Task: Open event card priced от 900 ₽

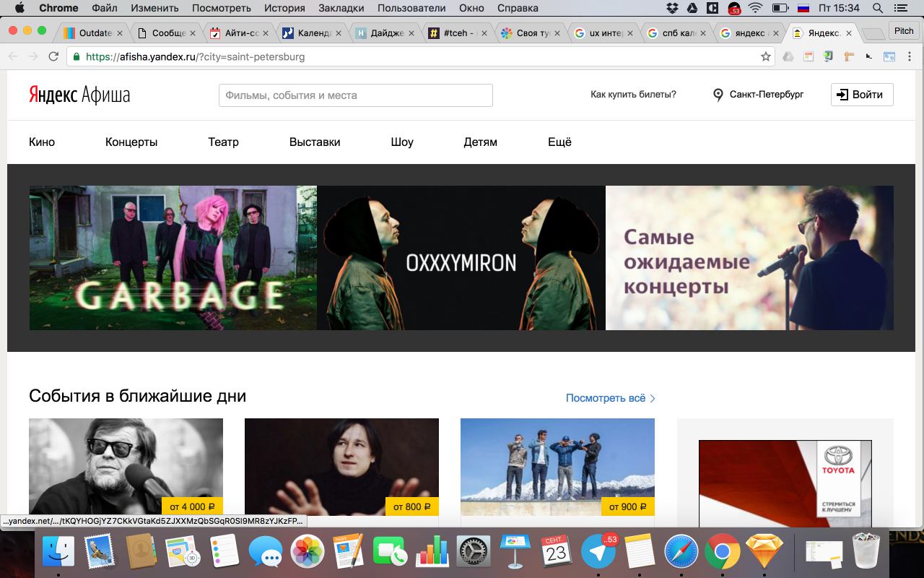Action: (557, 467)
